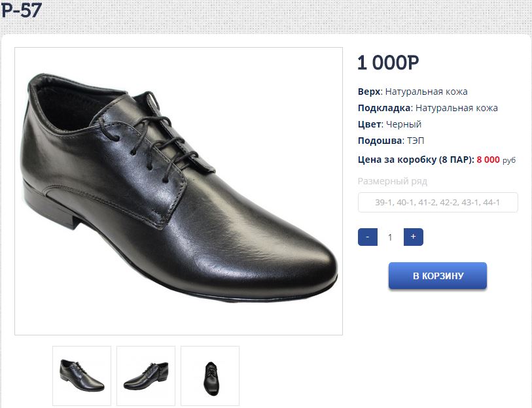Click the Цена за коробку (8 ПАР) label
This screenshot has width=532, height=408.
(416, 159)
